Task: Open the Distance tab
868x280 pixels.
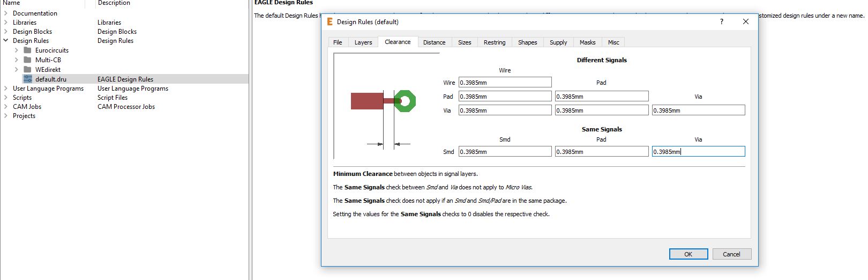Action: 434,42
